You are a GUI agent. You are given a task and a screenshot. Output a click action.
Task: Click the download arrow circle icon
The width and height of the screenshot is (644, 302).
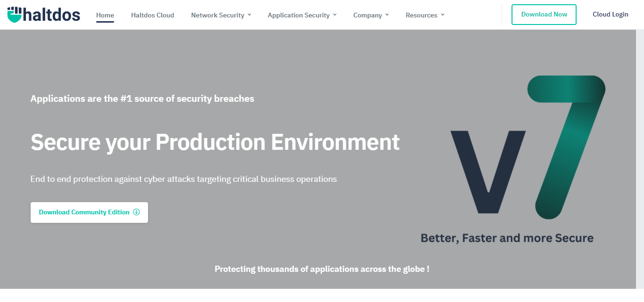137,212
